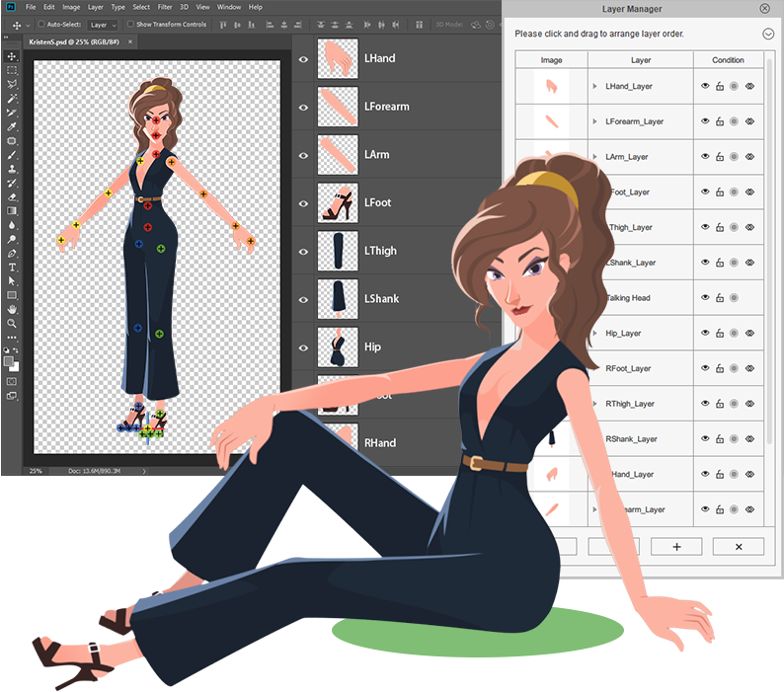
Task: Select the Eyedropper tool
Action: coord(12,127)
